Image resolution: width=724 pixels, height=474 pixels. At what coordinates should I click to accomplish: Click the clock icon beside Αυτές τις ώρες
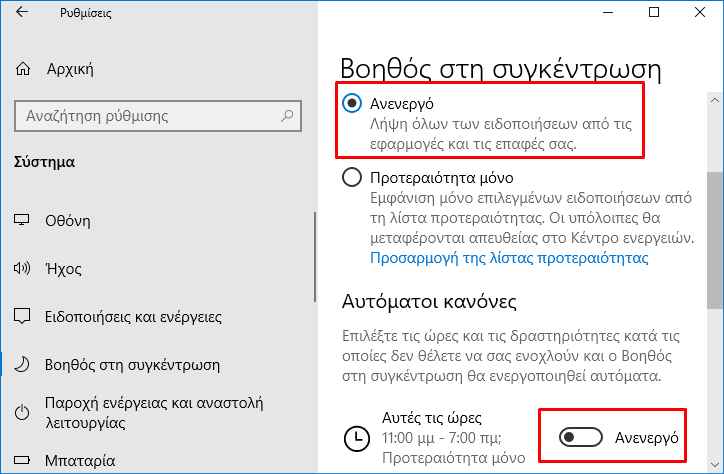pos(354,438)
